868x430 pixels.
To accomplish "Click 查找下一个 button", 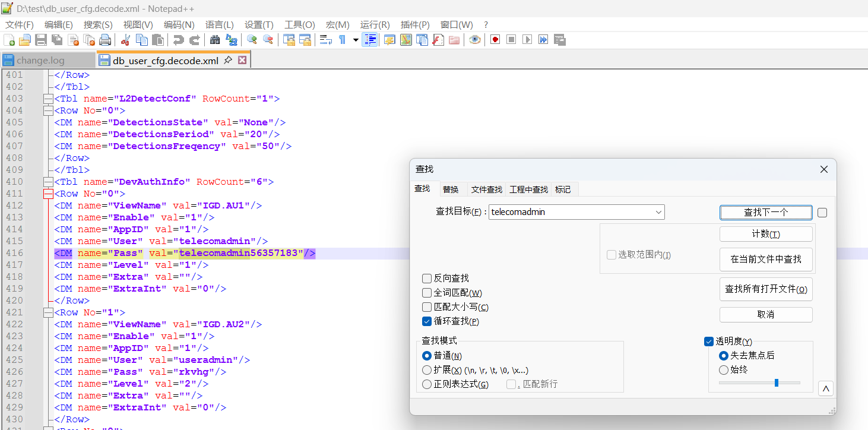I will coord(766,212).
